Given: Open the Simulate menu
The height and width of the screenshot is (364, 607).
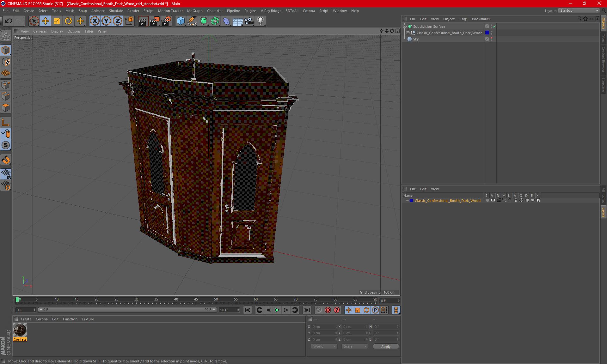Looking at the screenshot, I should 116,11.
